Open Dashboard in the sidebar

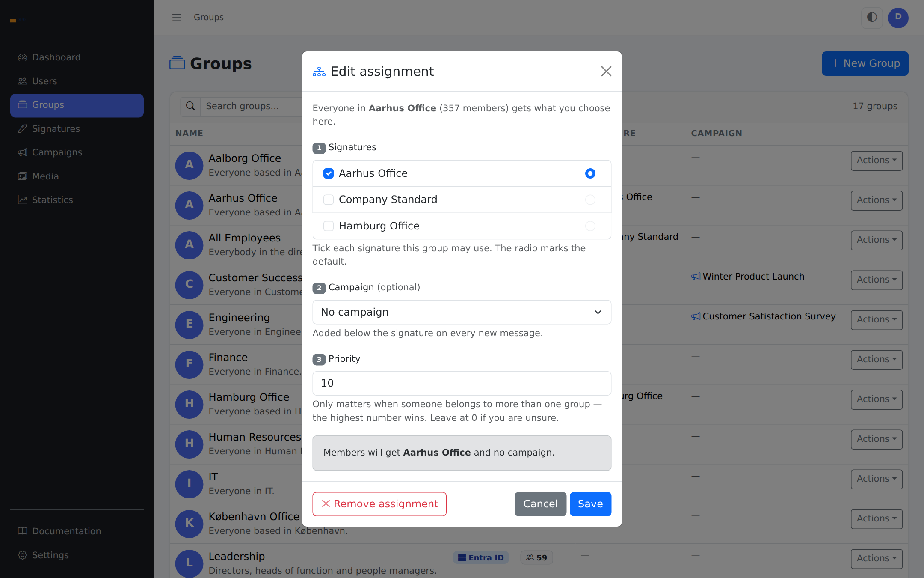[77, 57]
